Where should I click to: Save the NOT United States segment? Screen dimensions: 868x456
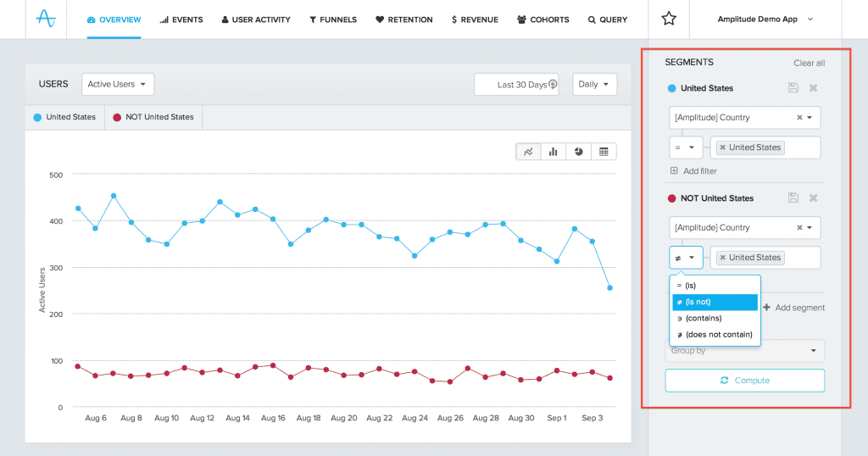tap(793, 198)
